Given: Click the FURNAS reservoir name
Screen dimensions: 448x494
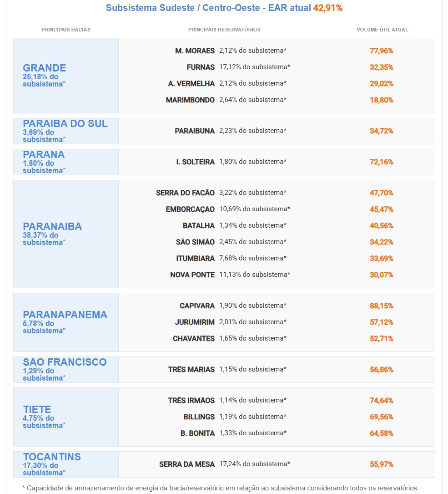Looking at the screenshot, I should click(x=201, y=67).
